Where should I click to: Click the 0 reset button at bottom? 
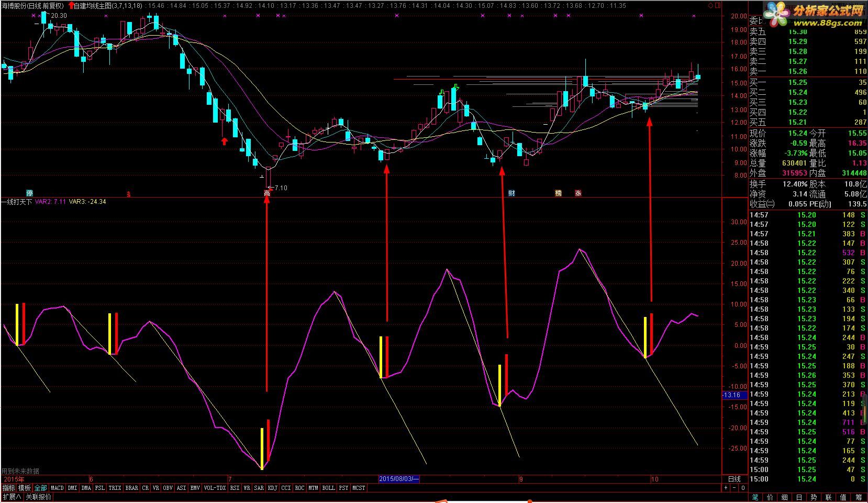742,488
